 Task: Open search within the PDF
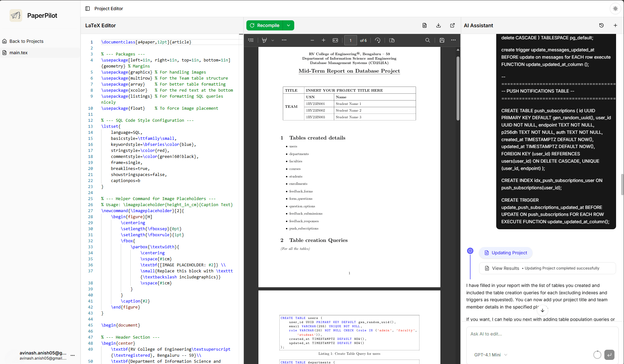coord(427,40)
